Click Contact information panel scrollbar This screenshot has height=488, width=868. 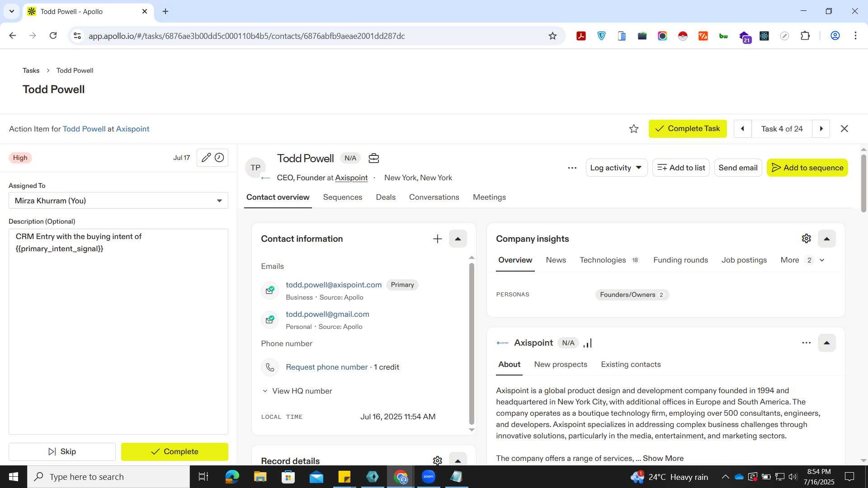(x=472, y=344)
